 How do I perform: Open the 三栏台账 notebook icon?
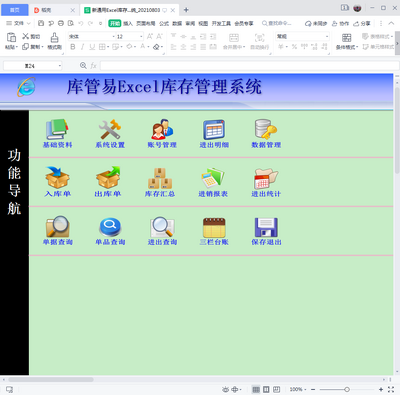(x=214, y=227)
